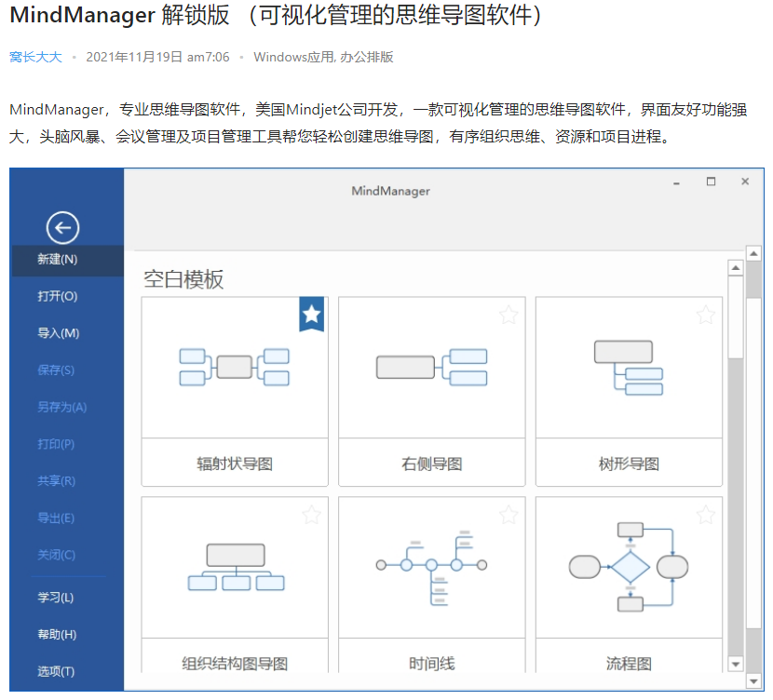Screen dimensions: 773x700
Task: Select the 组织结构图导图 org chart diagram
Action: (x=236, y=567)
